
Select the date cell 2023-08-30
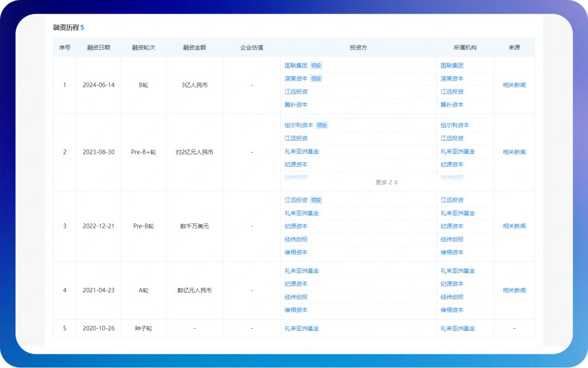99,152
